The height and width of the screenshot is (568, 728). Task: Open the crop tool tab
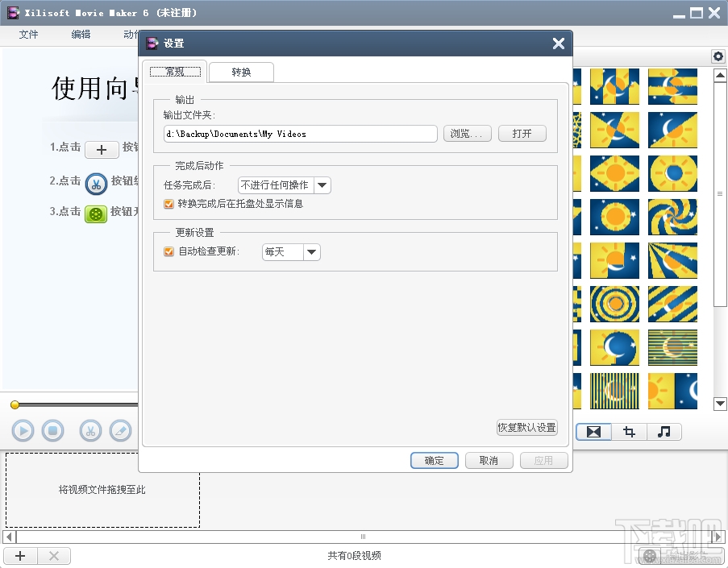click(628, 432)
